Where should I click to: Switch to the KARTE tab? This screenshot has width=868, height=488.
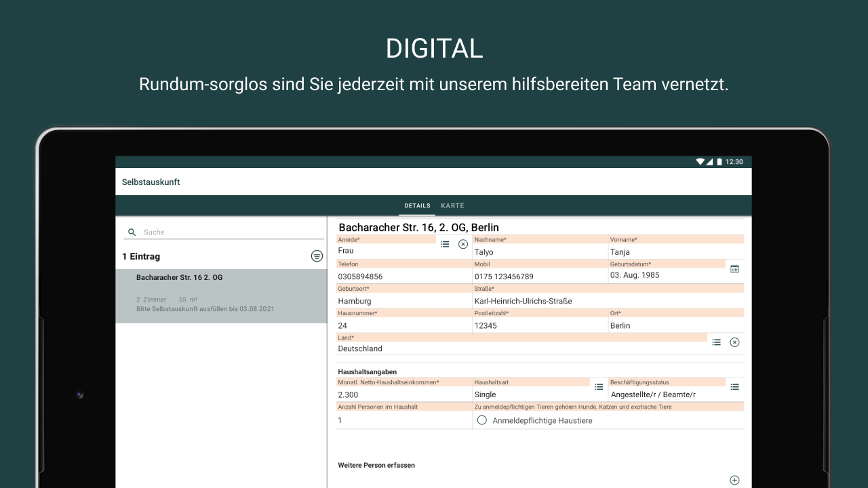click(x=452, y=205)
